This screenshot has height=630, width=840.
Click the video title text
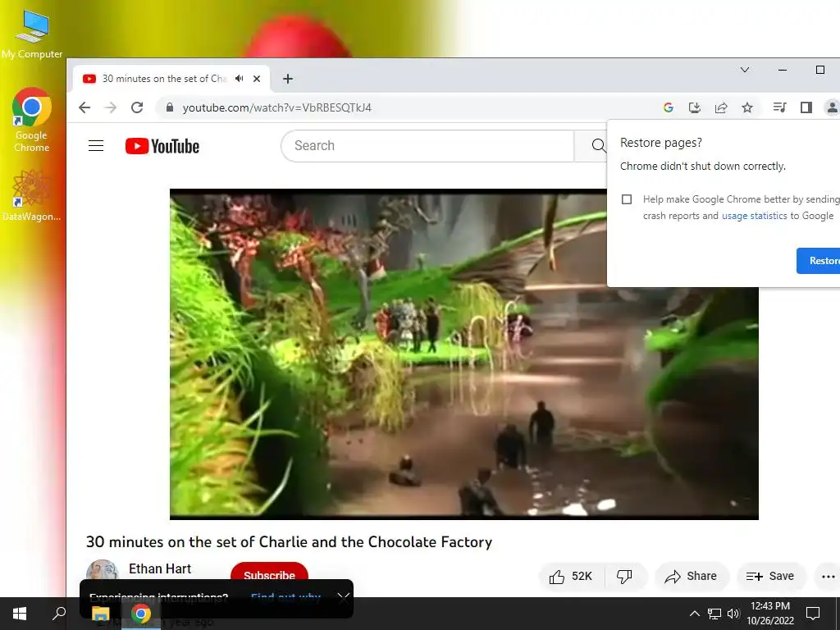point(289,542)
